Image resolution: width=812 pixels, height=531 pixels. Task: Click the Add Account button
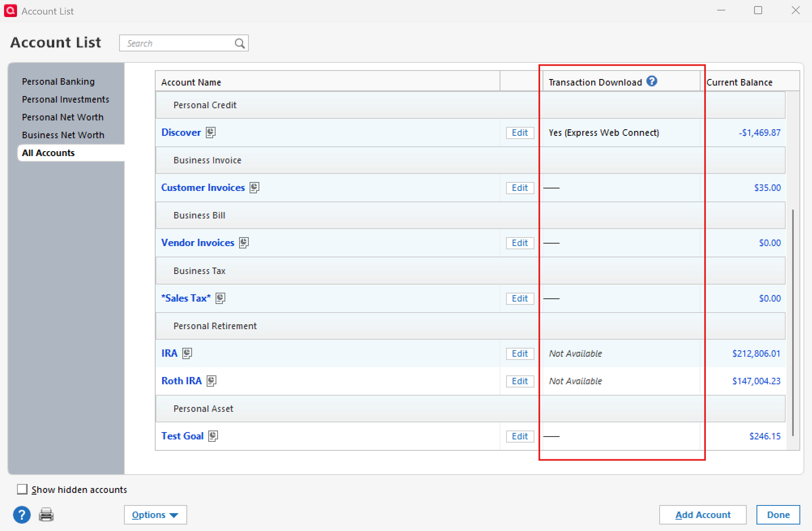click(x=703, y=515)
